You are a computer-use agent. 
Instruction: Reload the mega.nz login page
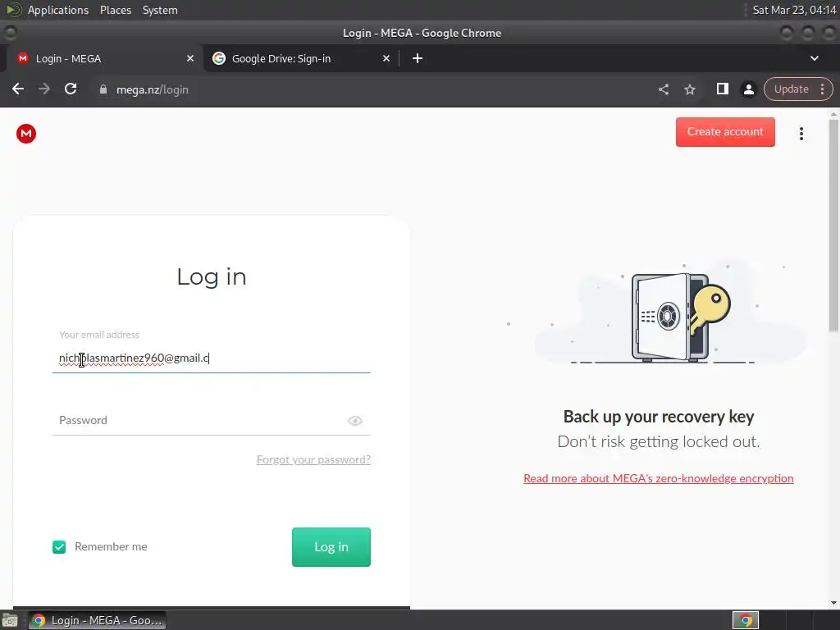pos(71,89)
